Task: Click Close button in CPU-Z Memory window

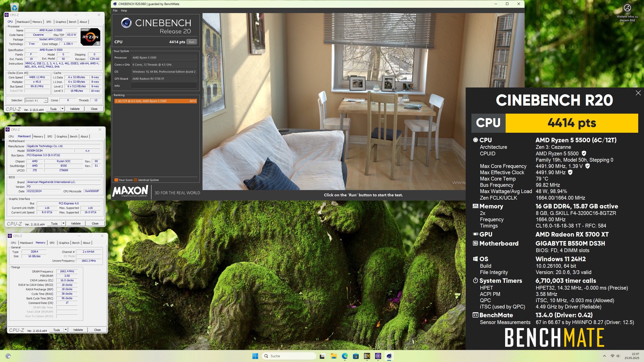Action: click(97, 330)
